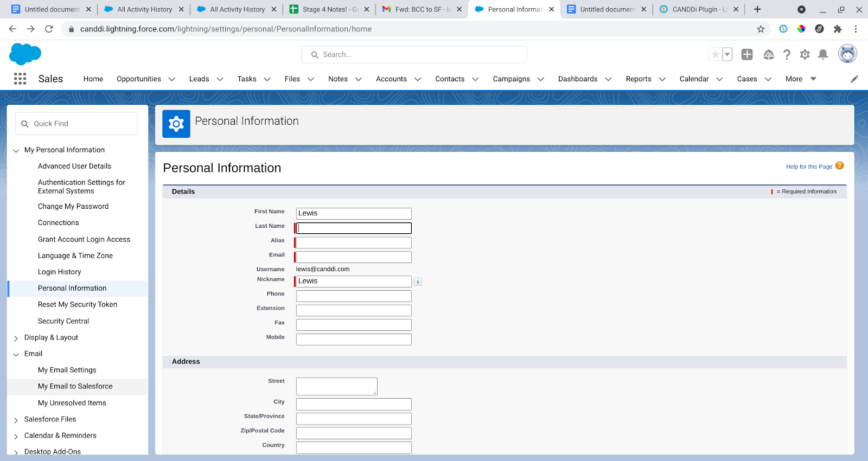
Task: Click the Email input field
Action: pyautogui.click(x=354, y=257)
